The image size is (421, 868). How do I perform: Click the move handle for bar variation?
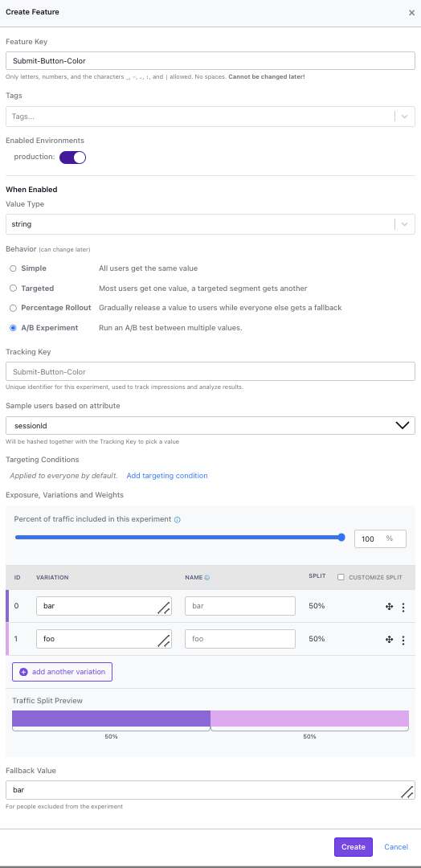click(x=389, y=607)
